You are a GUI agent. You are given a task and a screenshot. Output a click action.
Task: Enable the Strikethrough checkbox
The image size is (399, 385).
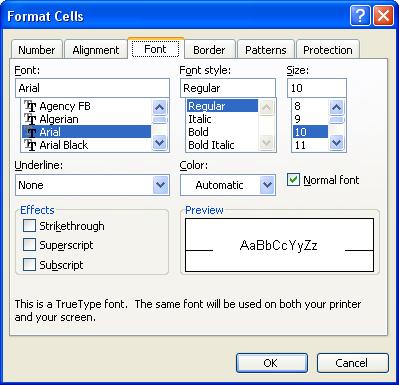(x=29, y=226)
